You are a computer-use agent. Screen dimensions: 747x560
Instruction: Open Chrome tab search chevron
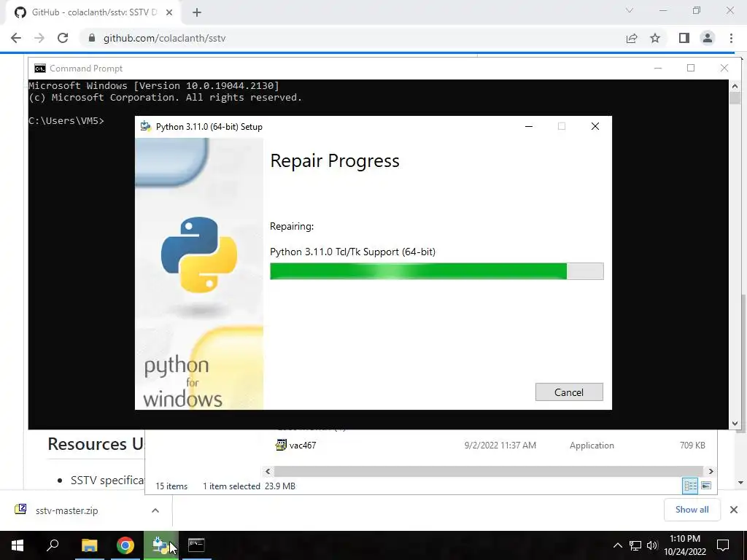(x=630, y=10)
